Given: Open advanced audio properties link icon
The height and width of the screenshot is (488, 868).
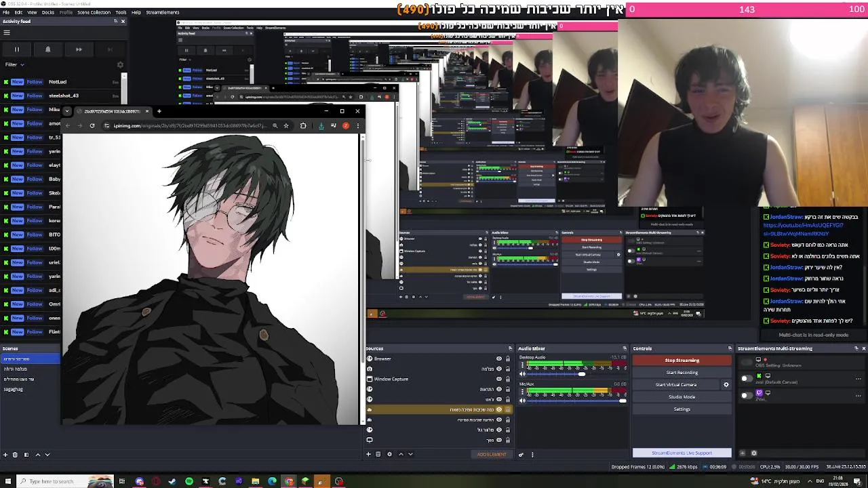Looking at the screenshot, I should point(521,454).
